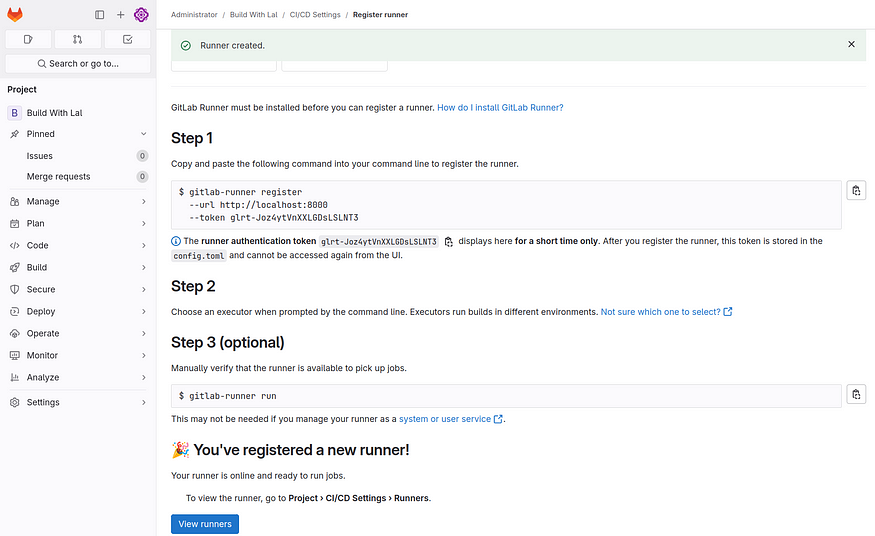875x536 pixels.
Task: Click the Monitor screen icon
Action: 15,356
